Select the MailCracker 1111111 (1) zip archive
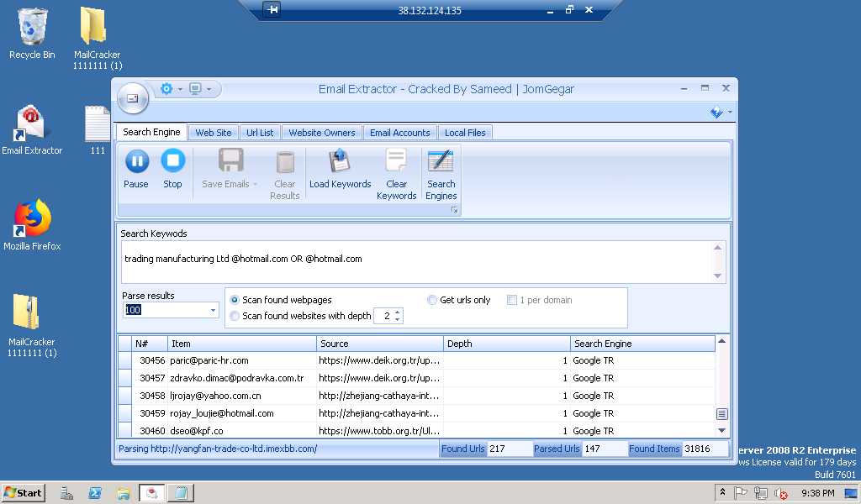Viewport: 861px width, 504px height. (32, 325)
